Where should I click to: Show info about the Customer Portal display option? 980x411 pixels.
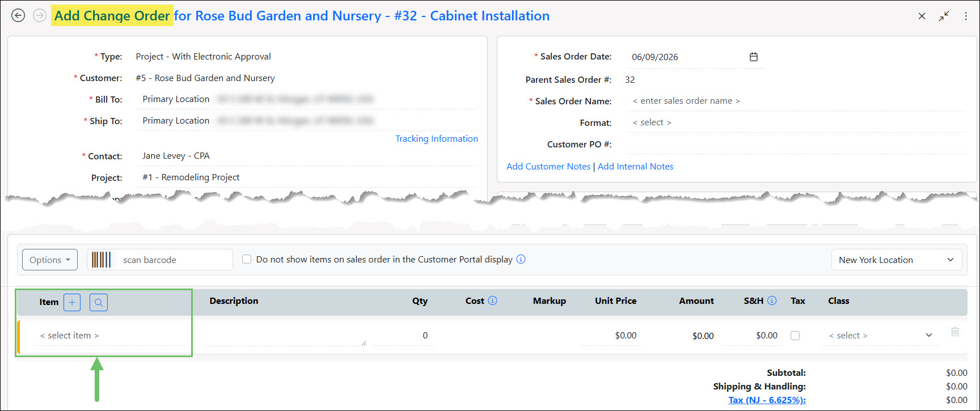pyautogui.click(x=521, y=259)
